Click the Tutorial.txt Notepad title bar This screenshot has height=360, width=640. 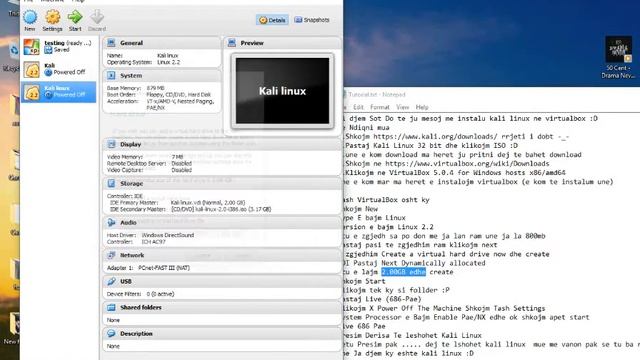pos(491,94)
